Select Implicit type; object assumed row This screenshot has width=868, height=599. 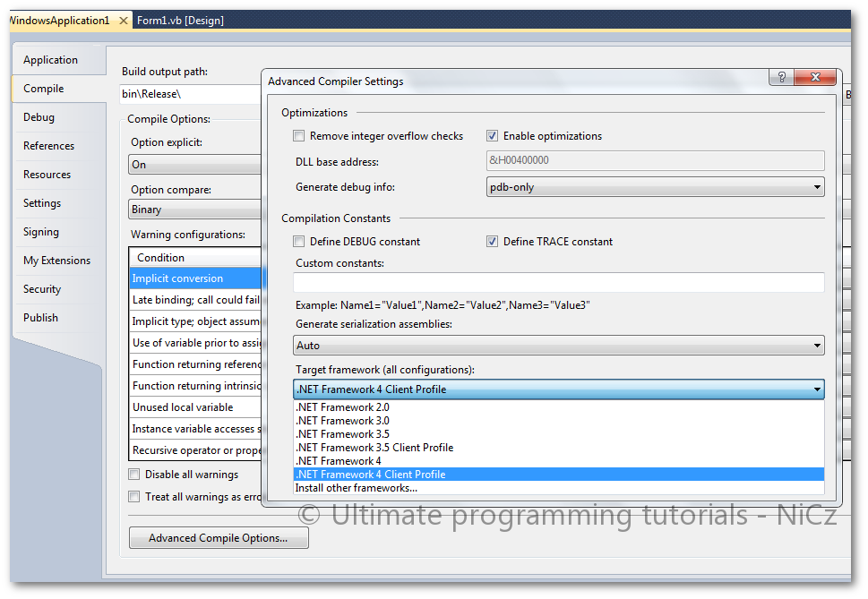195,321
